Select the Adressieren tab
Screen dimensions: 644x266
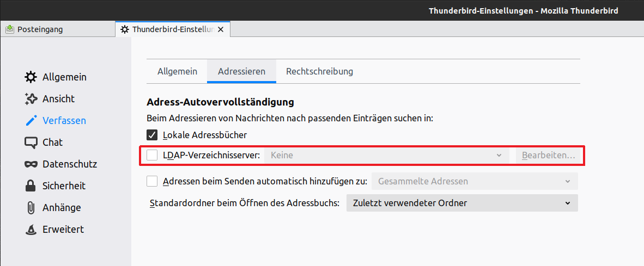pos(241,71)
